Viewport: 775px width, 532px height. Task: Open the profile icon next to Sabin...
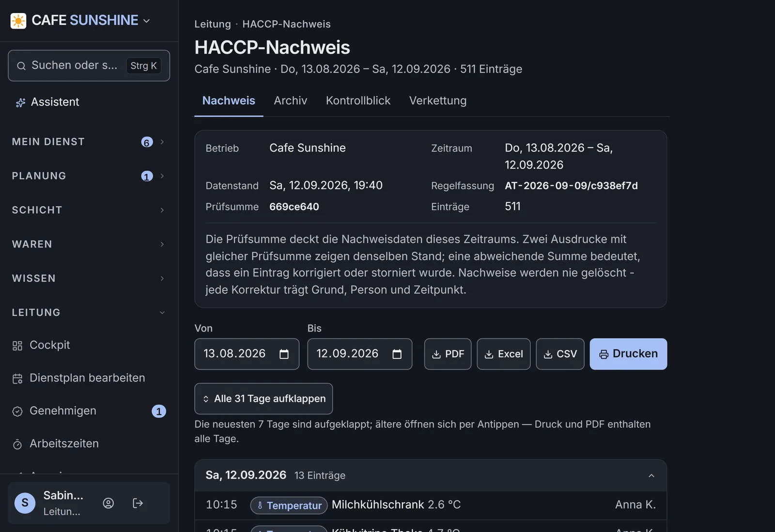point(108,503)
